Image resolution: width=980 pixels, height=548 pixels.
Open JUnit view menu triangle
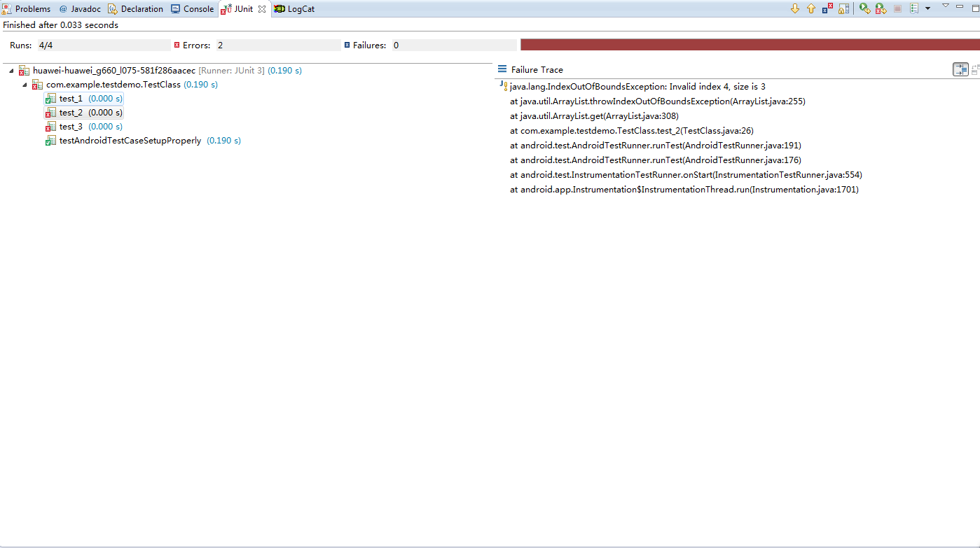[945, 6]
